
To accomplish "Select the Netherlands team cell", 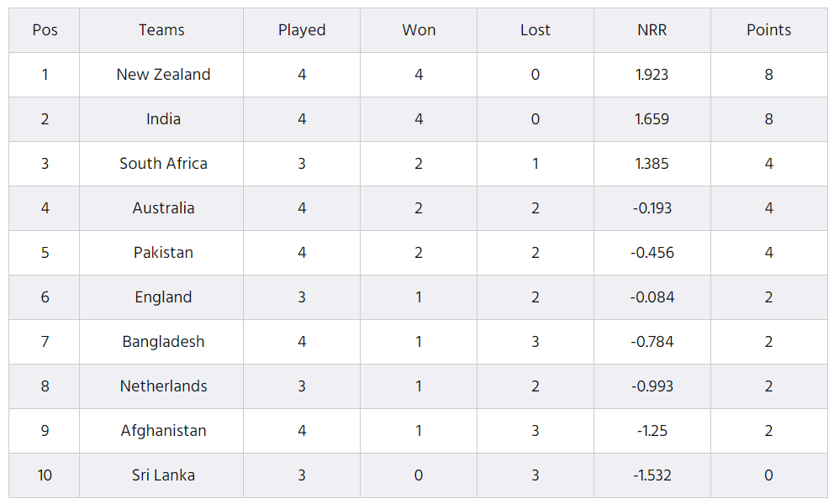I will pyautogui.click(x=163, y=386).
